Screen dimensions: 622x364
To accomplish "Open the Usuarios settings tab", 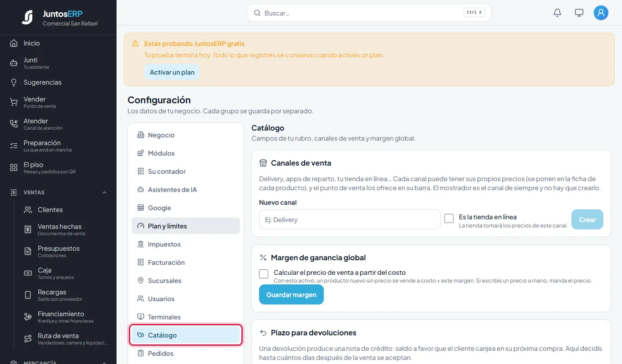I will (186, 299).
